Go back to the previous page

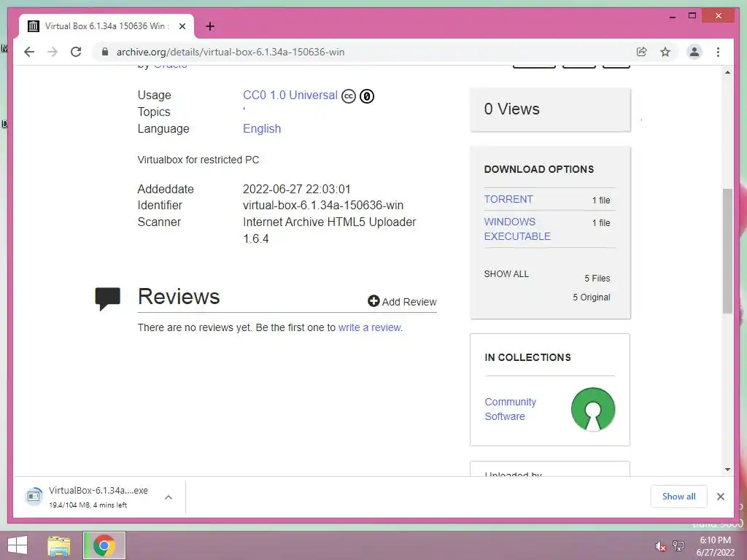[29, 52]
